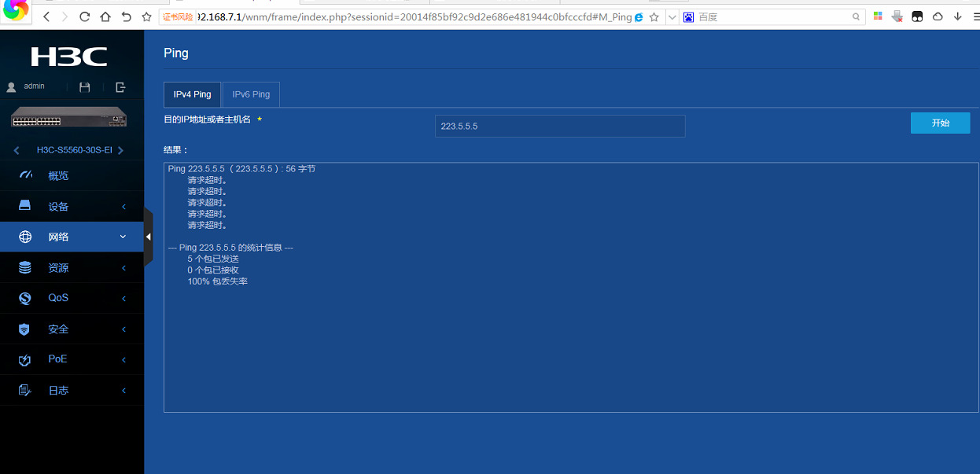The height and width of the screenshot is (474, 980).
Task: Click the H3C-S5560-30S-EI device name
Action: pos(75,150)
